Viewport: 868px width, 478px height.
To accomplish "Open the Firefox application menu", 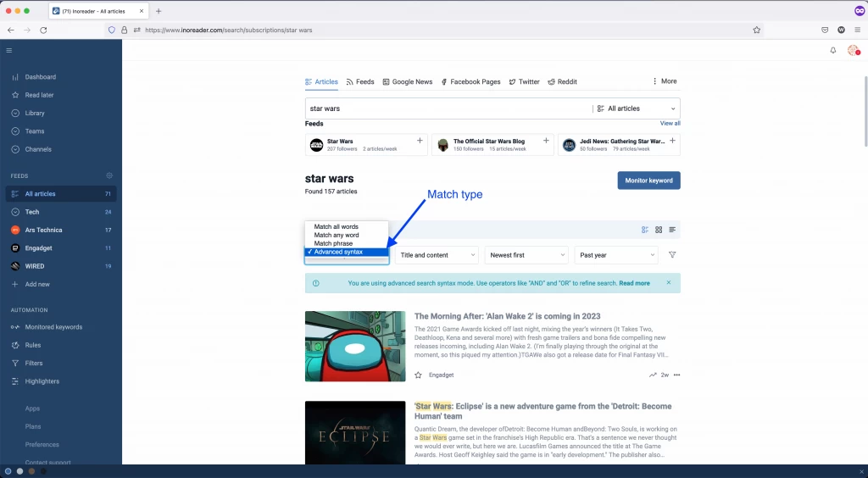I will 857,30.
